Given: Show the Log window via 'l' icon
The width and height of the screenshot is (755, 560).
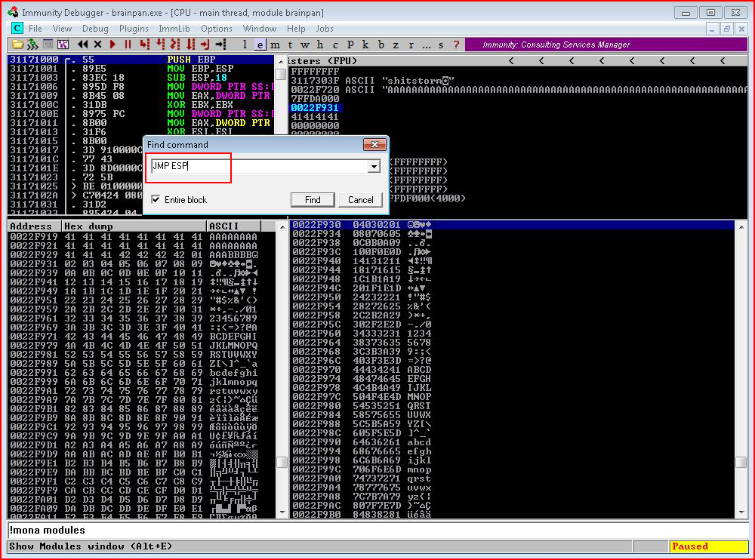Looking at the screenshot, I should point(245,45).
